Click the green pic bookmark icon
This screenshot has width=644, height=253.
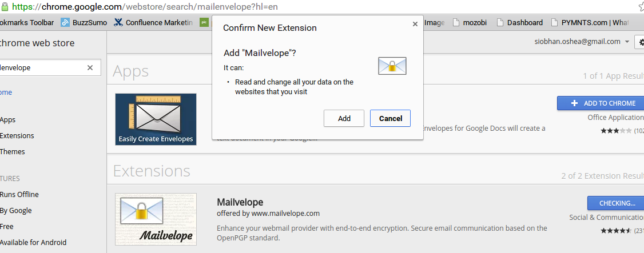coord(204,22)
